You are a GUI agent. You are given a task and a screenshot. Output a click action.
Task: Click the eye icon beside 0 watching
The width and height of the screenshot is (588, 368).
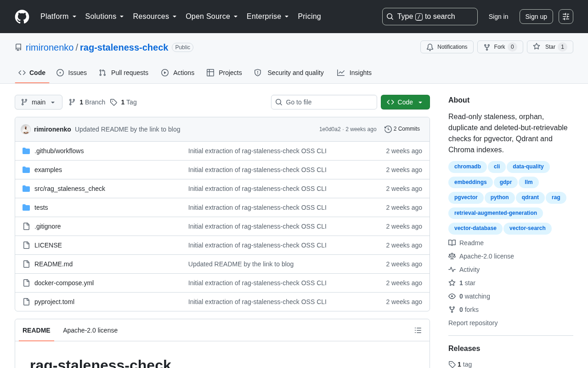point(452,296)
